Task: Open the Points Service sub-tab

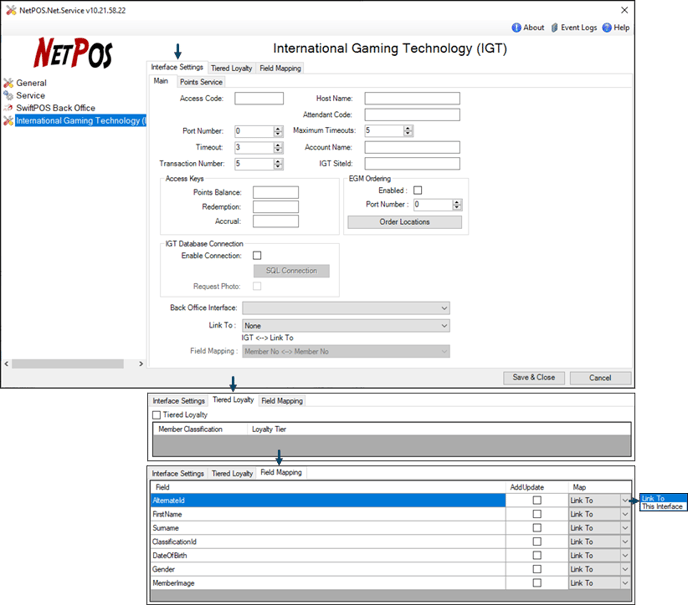Action: (x=201, y=82)
